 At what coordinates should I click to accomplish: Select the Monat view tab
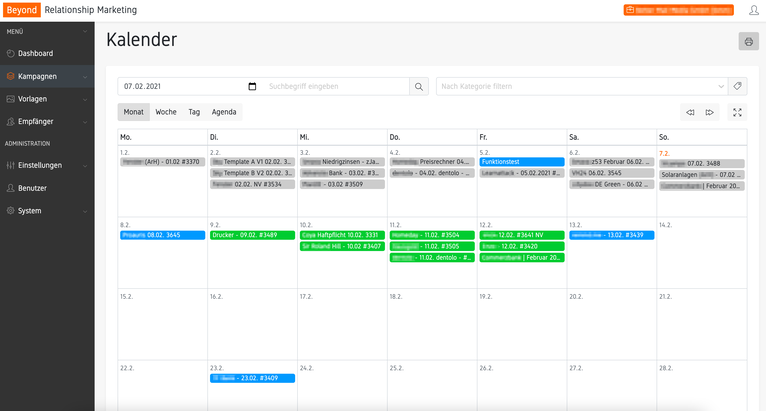[x=133, y=112]
